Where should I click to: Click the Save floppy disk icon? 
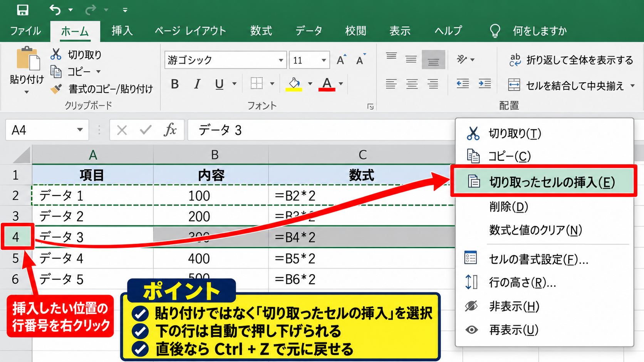23,10
